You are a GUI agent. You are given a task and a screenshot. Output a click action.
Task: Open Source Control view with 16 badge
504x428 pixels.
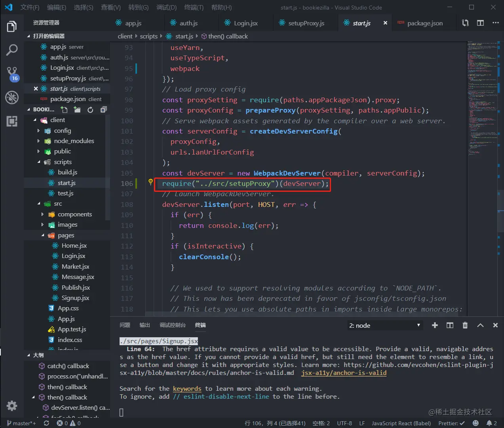point(12,74)
